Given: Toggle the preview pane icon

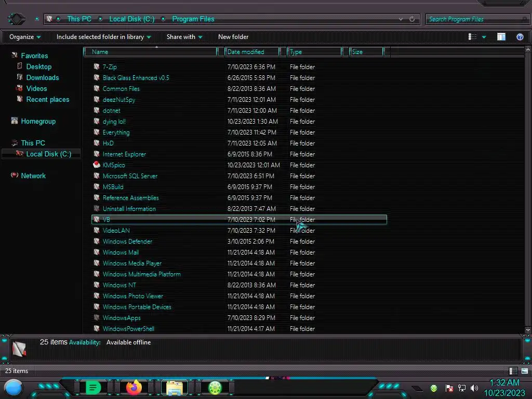Looking at the screenshot, I should pyautogui.click(x=501, y=37).
